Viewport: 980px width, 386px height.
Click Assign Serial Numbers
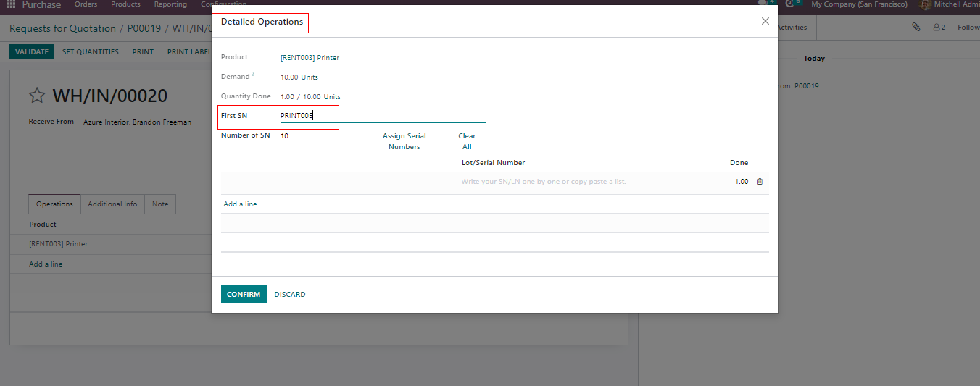(x=404, y=141)
